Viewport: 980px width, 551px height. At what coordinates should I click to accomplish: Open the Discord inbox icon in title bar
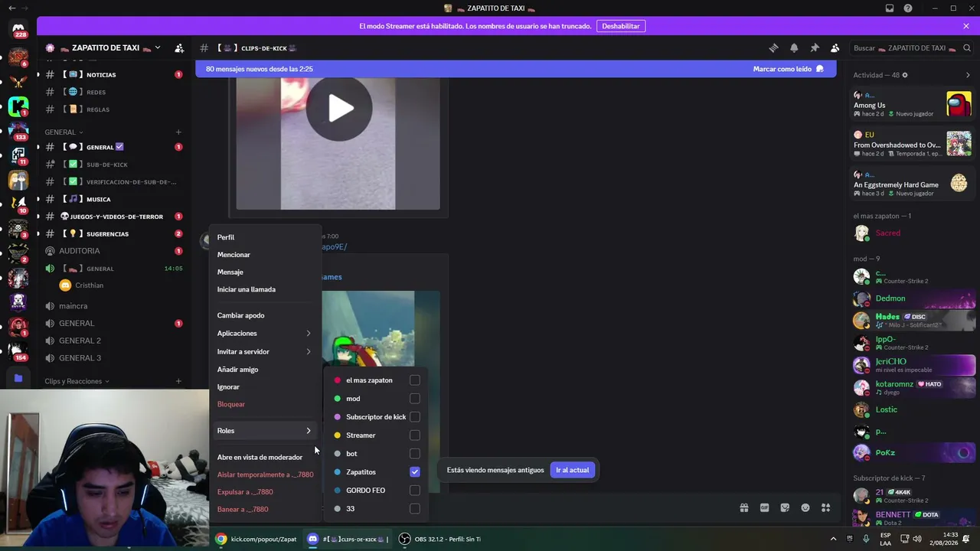click(x=890, y=8)
